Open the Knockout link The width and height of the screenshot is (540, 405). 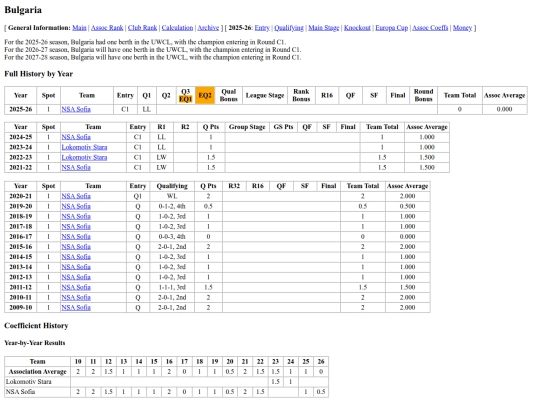click(x=357, y=28)
